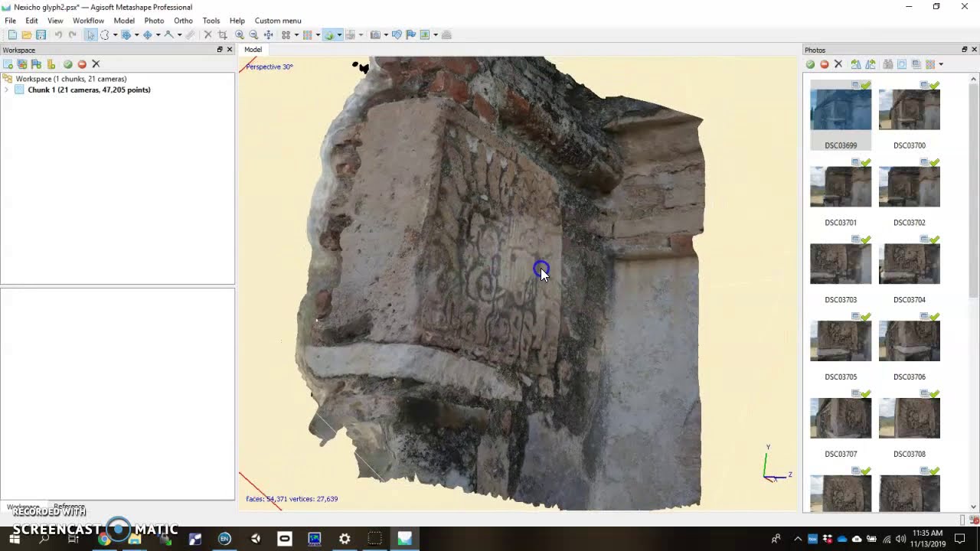Open Settings gear from Windows taskbar
This screenshot has height=551, width=980.
345,539
